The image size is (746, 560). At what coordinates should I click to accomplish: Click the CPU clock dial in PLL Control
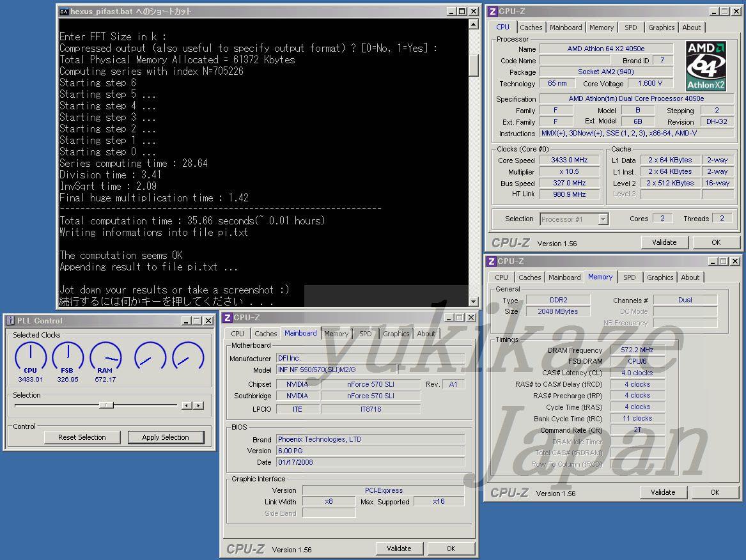[31, 356]
